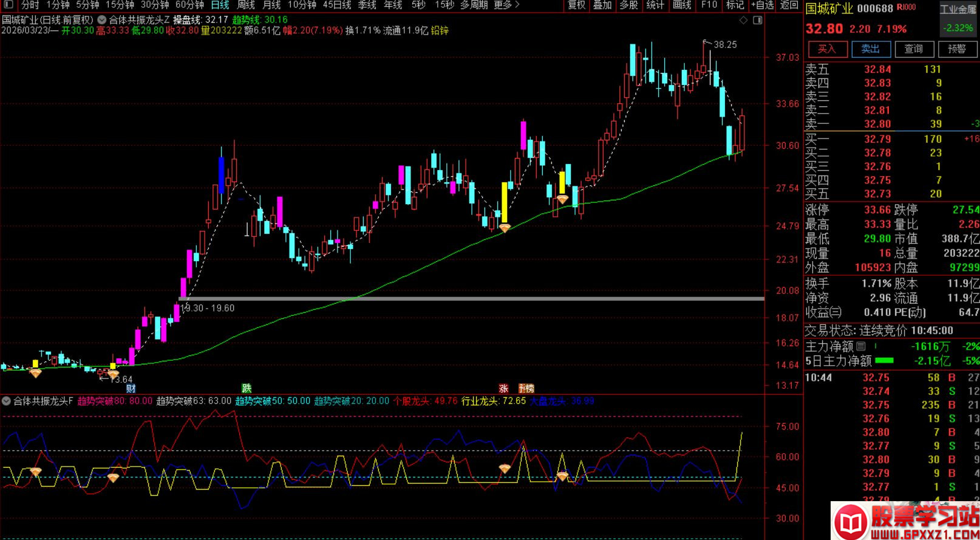980x540 pixels.
Task: Click the 返回 back button
Action: coord(789,5)
